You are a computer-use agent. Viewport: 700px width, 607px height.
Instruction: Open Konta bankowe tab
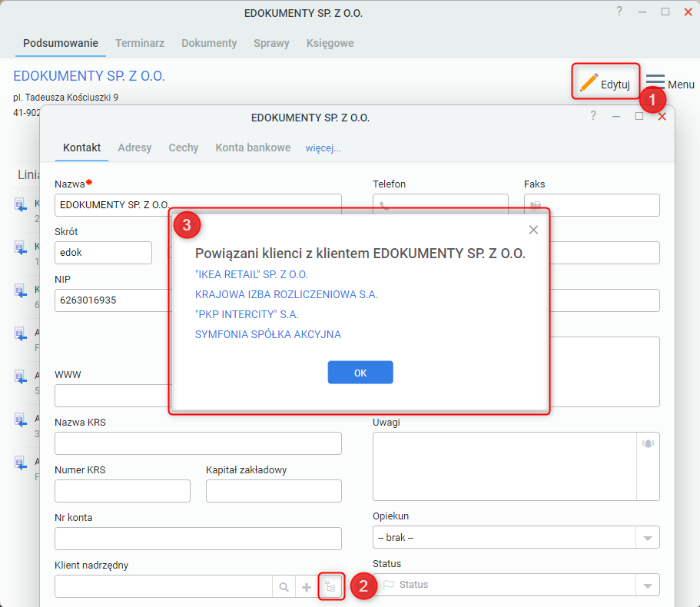tap(253, 148)
